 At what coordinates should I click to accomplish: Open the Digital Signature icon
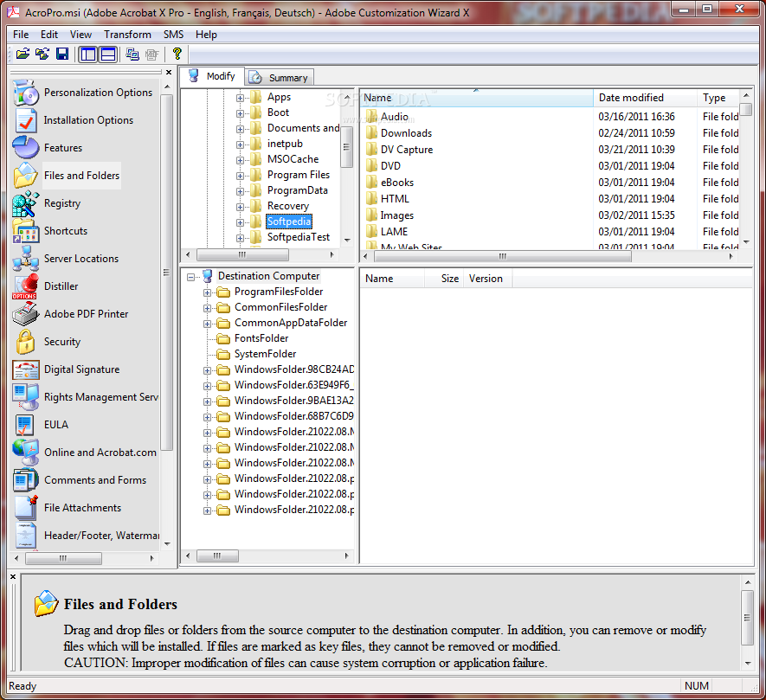pyautogui.click(x=26, y=369)
